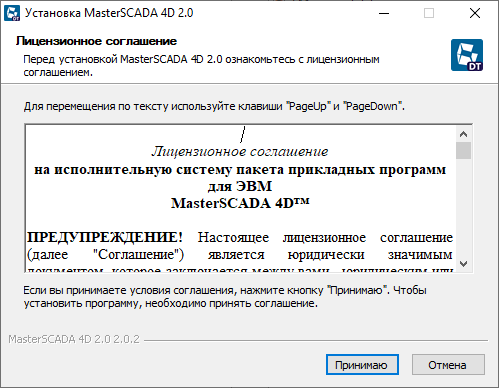Click the "MasterSCADA 4D™" line in the license

point(240,203)
